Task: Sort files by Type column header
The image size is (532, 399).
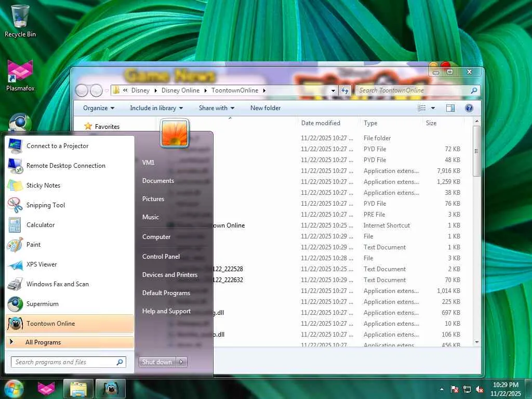Action: [x=370, y=123]
